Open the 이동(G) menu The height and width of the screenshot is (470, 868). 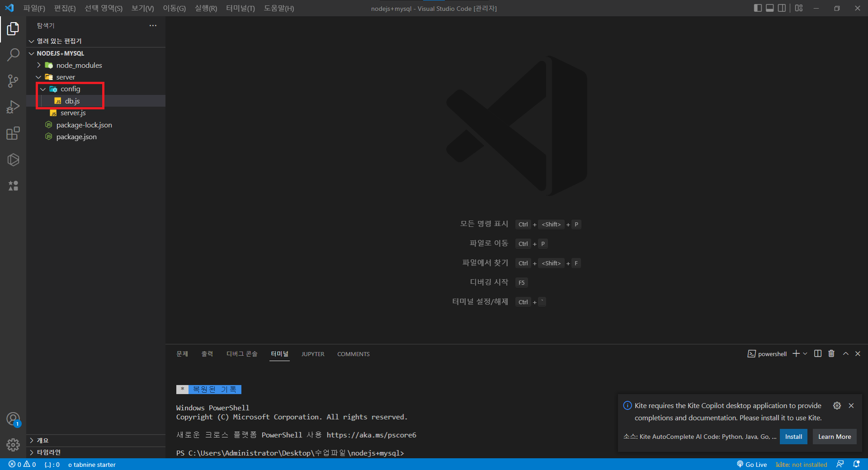[174, 8]
